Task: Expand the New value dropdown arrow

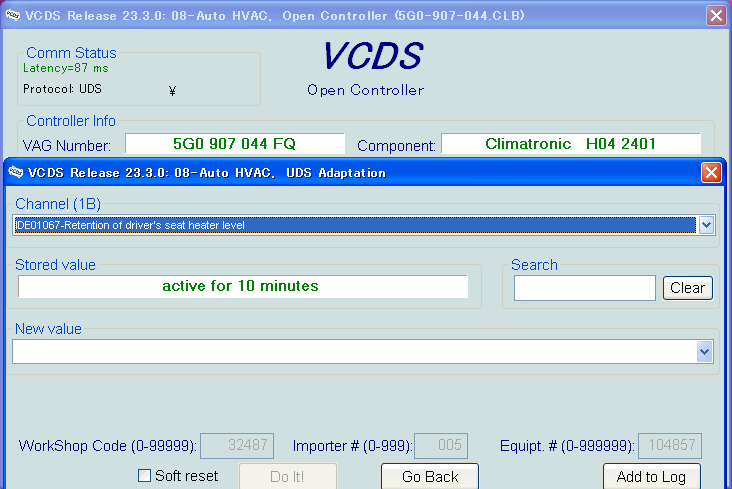Action: (704, 352)
